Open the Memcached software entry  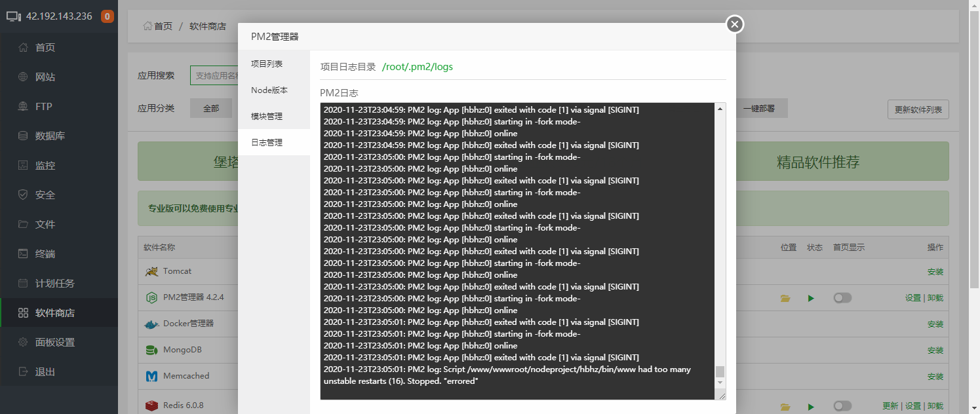pyautogui.click(x=186, y=375)
